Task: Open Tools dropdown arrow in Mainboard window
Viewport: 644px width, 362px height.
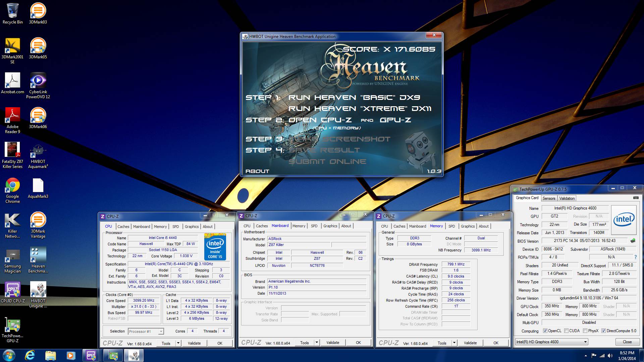Action: pos(317,343)
